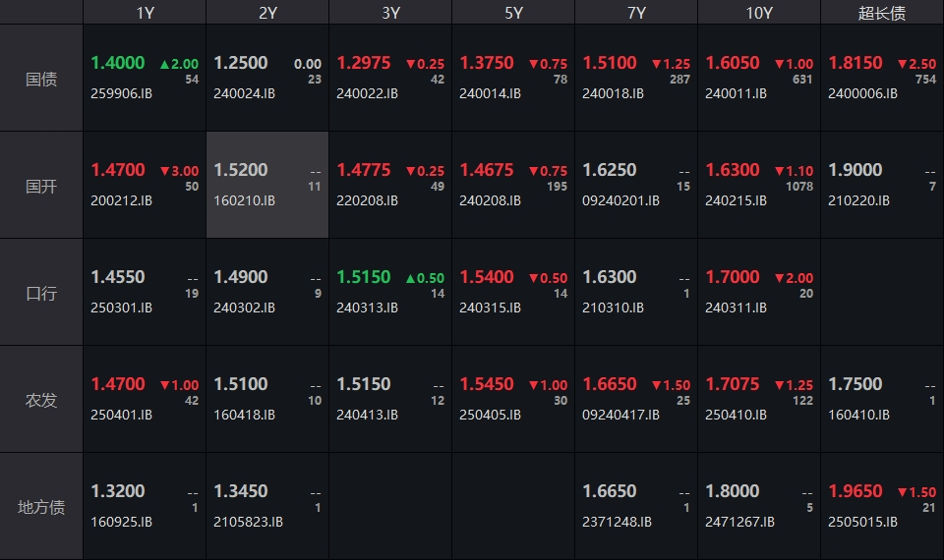Click the highlighted 国开 2Y cell with 1.5200
The image size is (944, 560).
267,185
